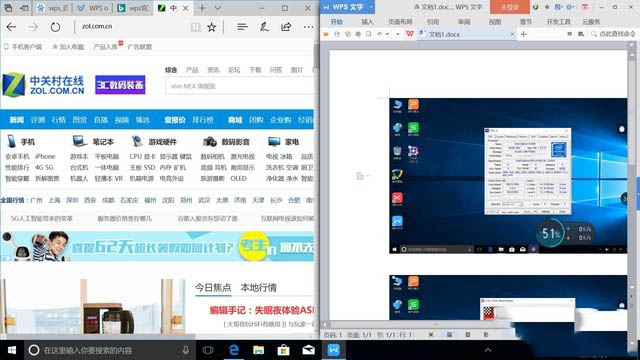Open Edge settings and more (three dots)
This screenshot has height=360, width=640.
pyautogui.click(x=309, y=27)
